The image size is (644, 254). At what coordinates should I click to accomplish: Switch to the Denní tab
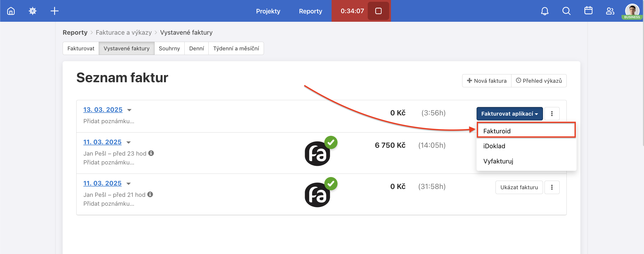[196, 48]
